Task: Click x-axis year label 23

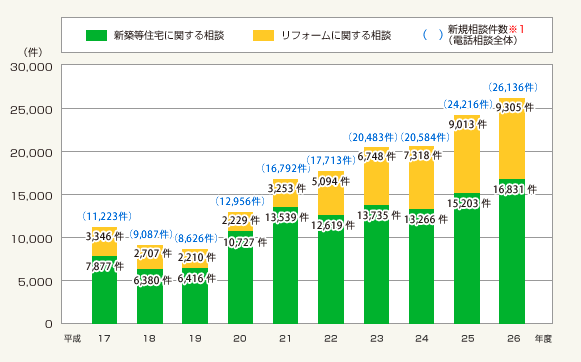Action: (x=376, y=338)
